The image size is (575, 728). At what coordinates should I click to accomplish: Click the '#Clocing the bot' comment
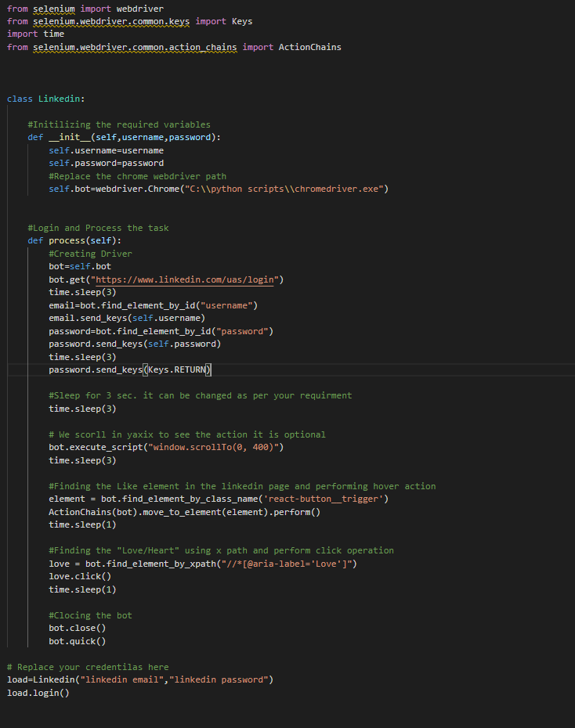click(90, 615)
